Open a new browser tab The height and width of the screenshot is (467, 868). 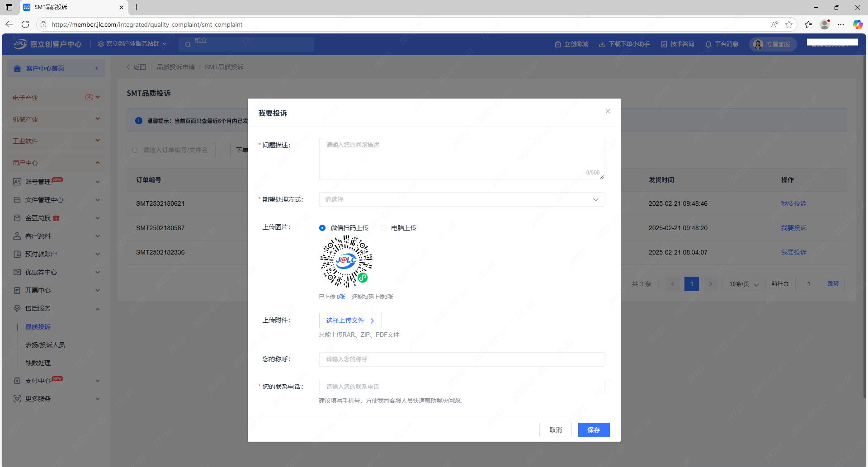pyautogui.click(x=137, y=7)
